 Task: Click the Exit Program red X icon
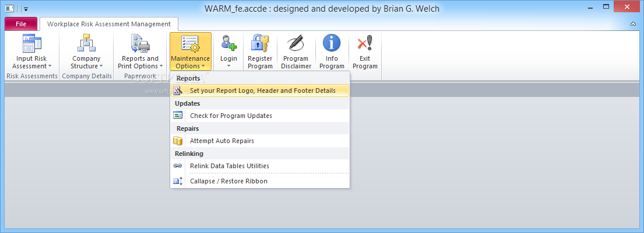tap(365, 43)
